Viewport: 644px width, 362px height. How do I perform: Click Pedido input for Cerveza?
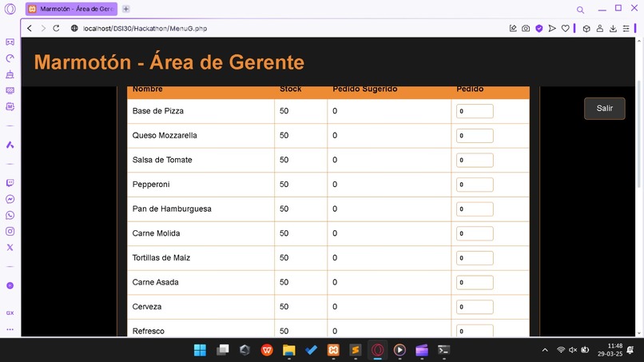pyautogui.click(x=475, y=307)
